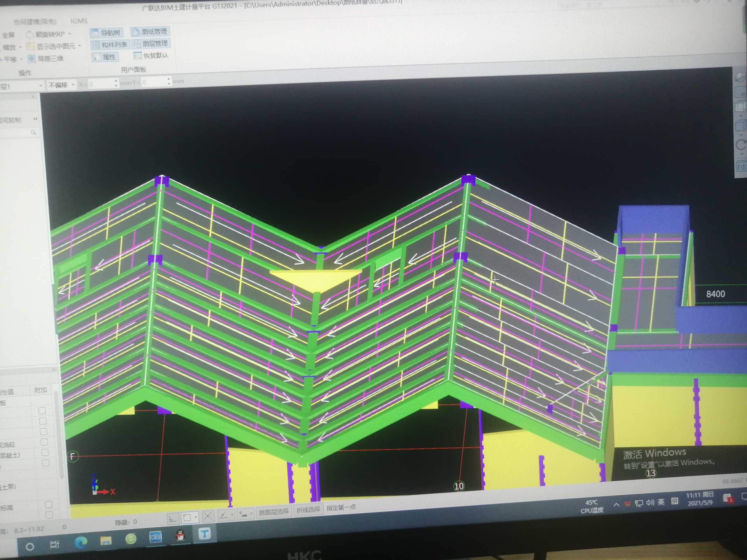
Task: Tick the 附加 checkbox below 混凝土) row
Action: coord(46,463)
